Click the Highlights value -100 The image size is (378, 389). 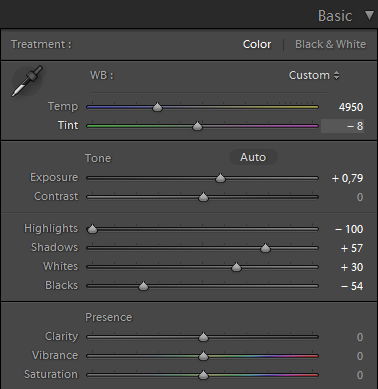pos(349,229)
